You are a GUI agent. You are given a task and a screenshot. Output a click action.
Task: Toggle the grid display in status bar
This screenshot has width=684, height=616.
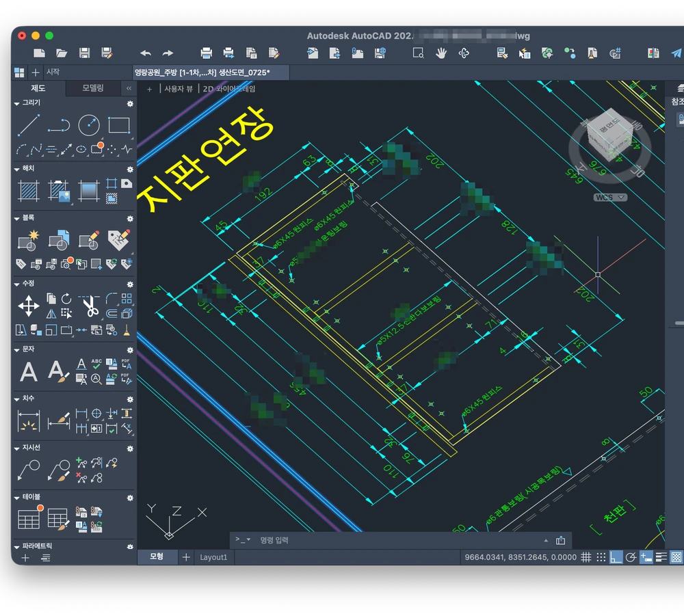(x=586, y=557)
